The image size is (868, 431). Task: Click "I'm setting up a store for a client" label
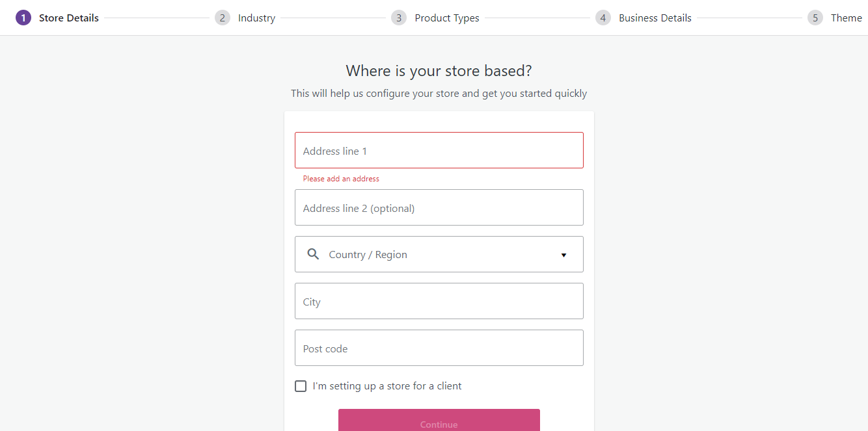point(387,386)
